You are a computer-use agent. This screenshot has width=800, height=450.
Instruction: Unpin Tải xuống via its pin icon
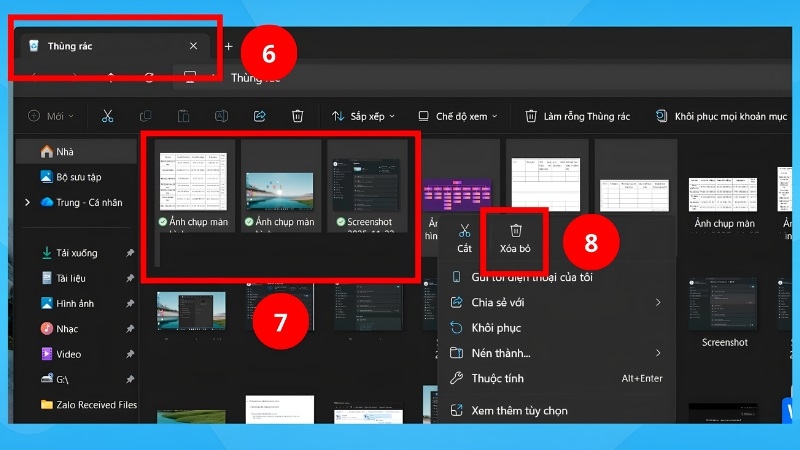[130, 253]
